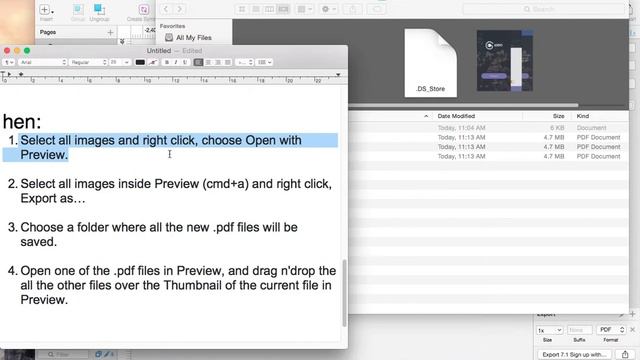The width and height of the screenshot is (640, 360).
Task: Select the first 4.7 MB PDF Document row
Action: 488,137
